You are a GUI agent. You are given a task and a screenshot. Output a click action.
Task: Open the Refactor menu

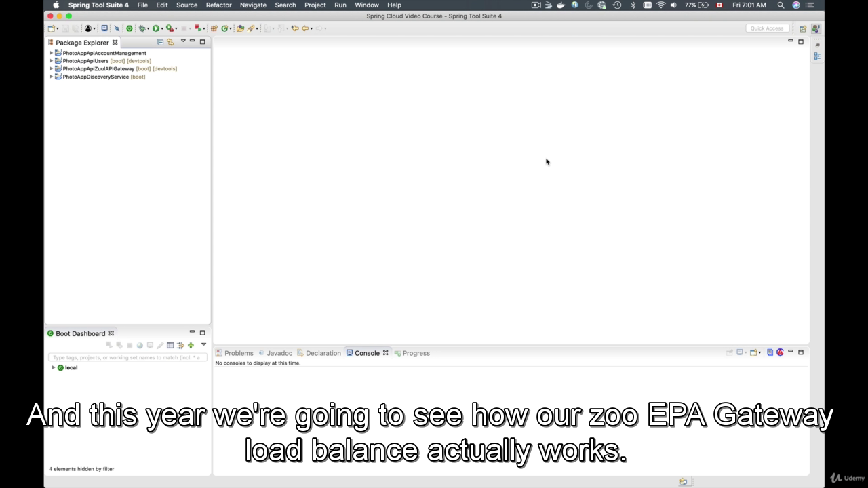[x=218, y=5]
